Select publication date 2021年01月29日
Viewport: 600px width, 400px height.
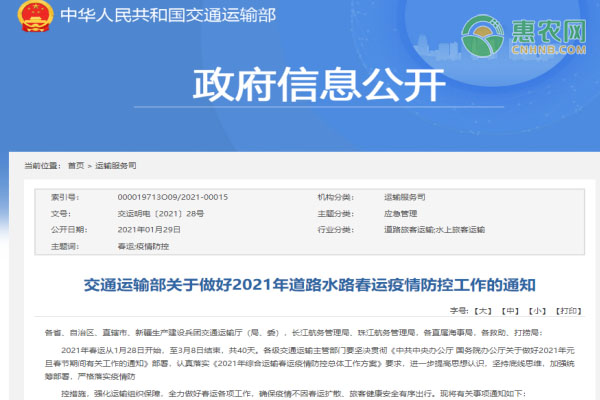click(149, 230)
